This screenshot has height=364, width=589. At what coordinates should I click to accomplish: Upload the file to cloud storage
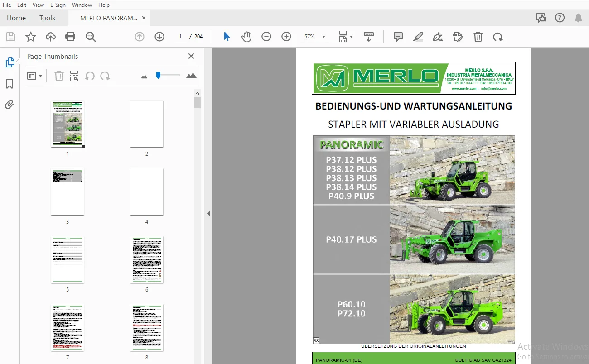[51, 37]
